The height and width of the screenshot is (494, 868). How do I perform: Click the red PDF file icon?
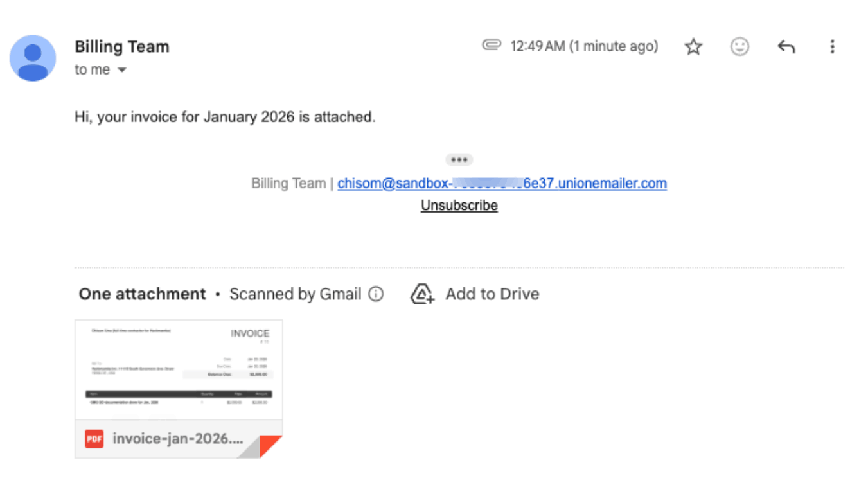pos(94,439)
